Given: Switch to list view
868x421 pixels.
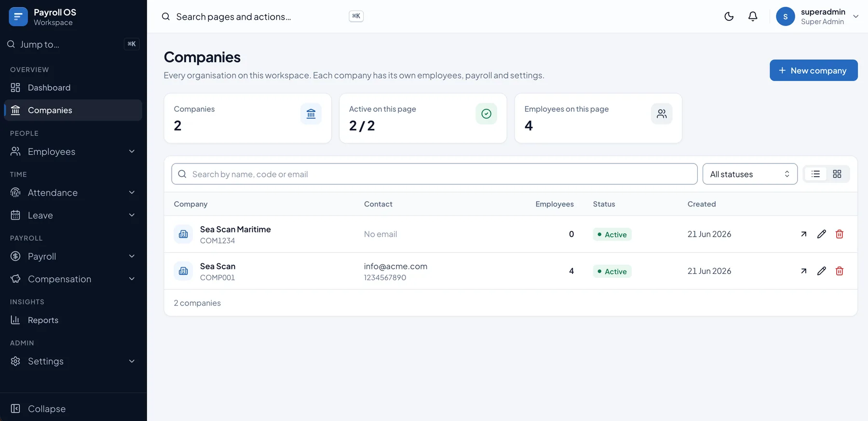Looking at the screenshot, I should (815, 174).
